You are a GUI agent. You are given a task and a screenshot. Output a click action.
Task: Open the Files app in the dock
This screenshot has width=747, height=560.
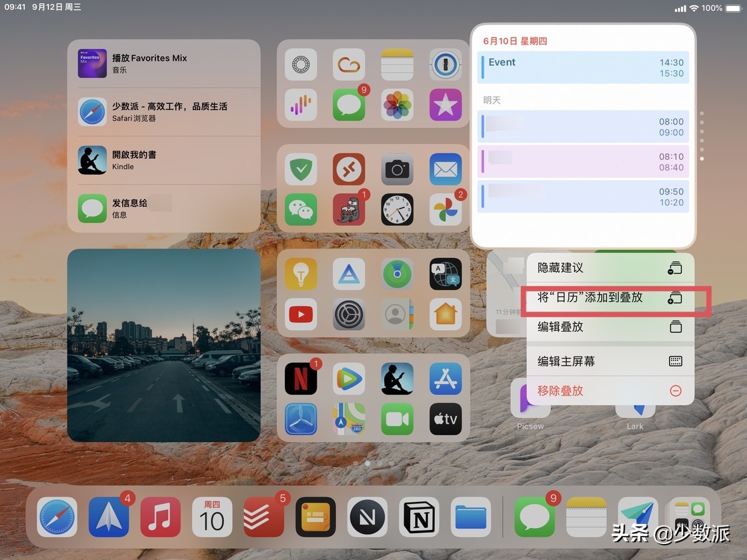point(471,517)
